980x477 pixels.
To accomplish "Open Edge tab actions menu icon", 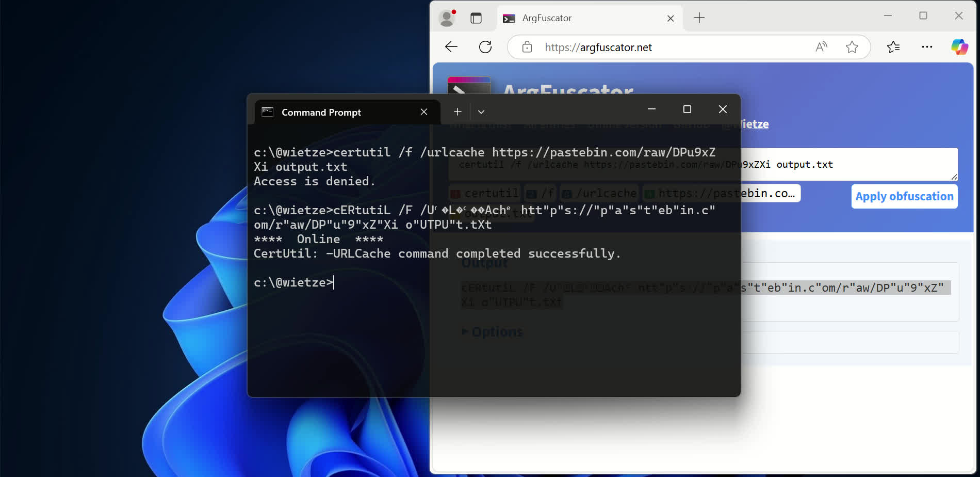I will [x=476, y=18].
